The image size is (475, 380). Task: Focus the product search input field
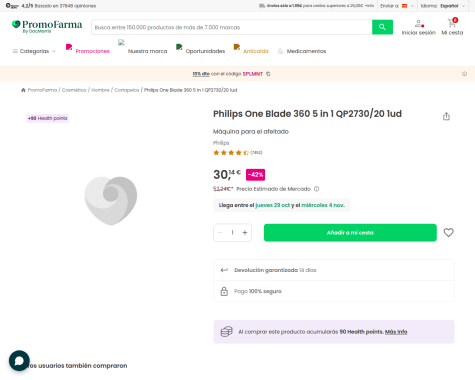[x=232, y=27]
